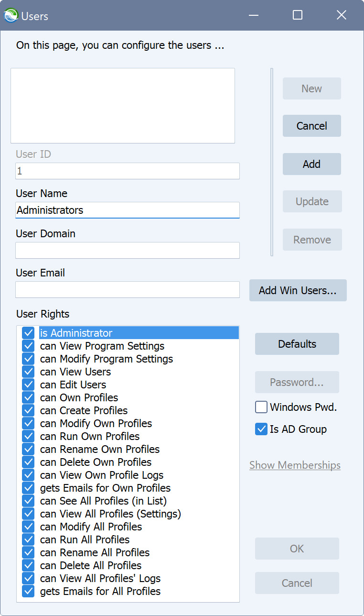The width and height of the screenshot is (364, 616).
Task: Toggle 'can Edit Users' checkbox
Action: (28, 385)
